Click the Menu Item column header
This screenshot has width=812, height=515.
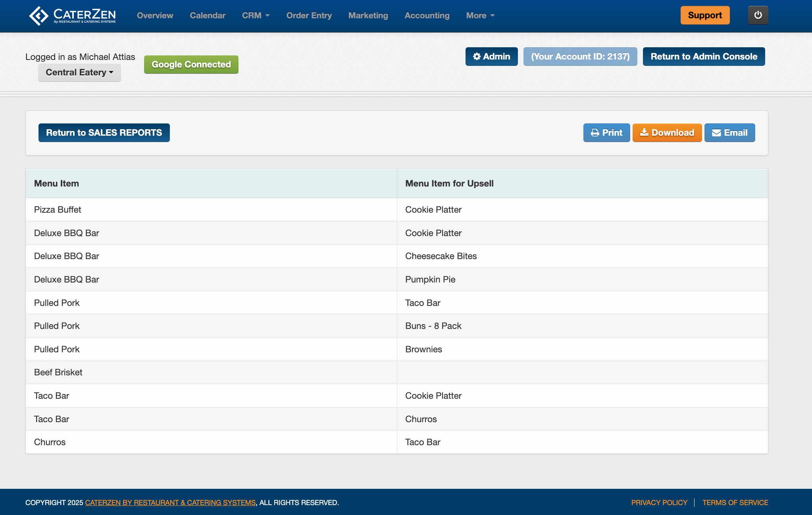pos(56,183)
